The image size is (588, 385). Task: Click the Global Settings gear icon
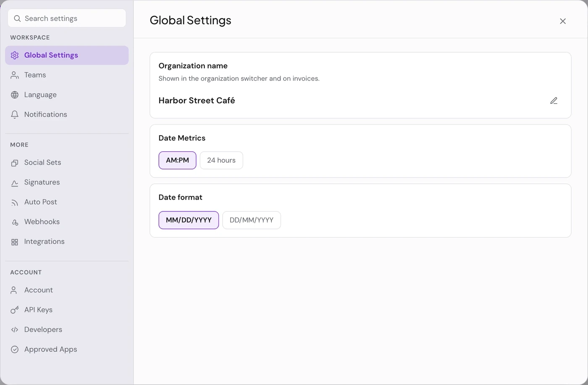point(15,55)
